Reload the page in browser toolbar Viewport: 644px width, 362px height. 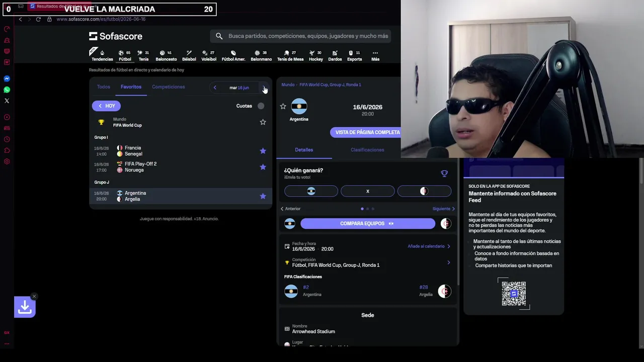[x=38, y=19]
